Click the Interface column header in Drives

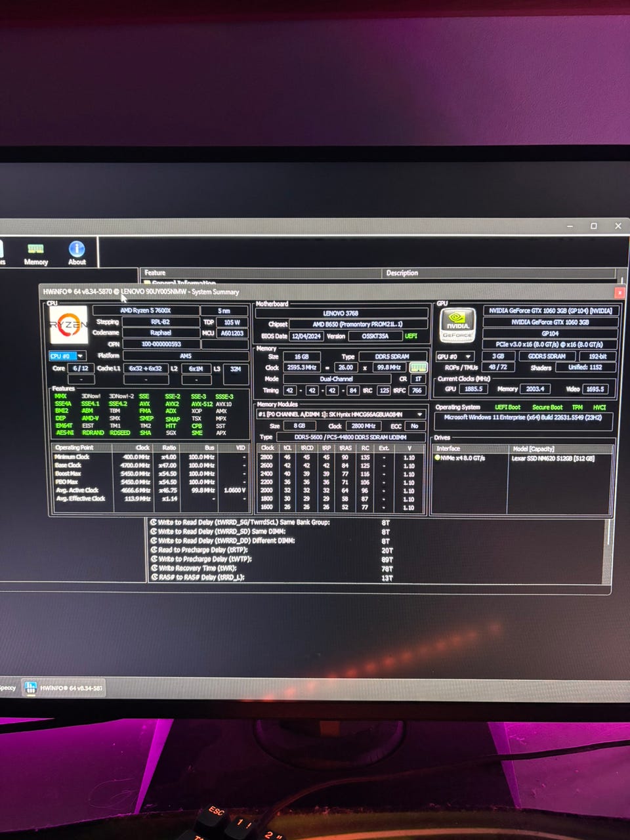coord(471,448)
